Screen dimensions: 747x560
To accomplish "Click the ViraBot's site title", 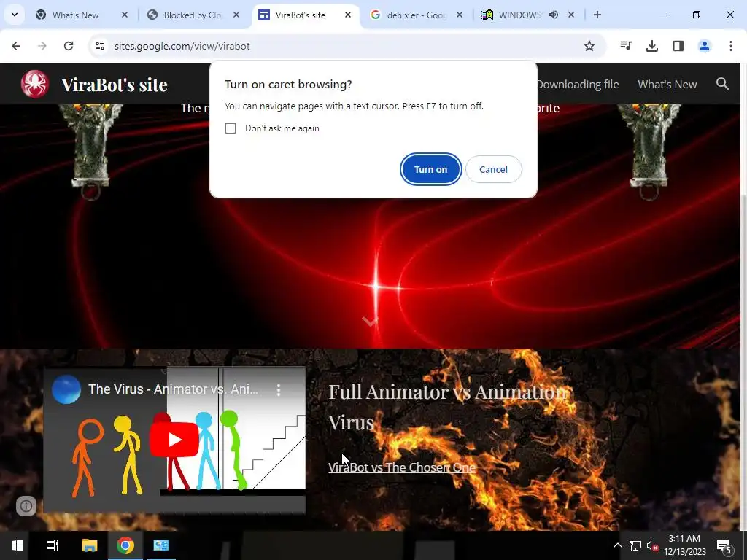I will (115, 85).
